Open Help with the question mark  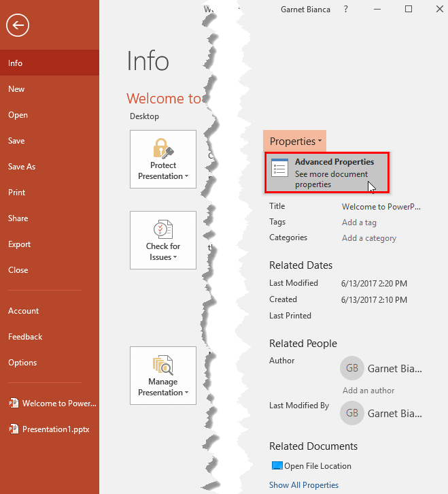(345, 9)
